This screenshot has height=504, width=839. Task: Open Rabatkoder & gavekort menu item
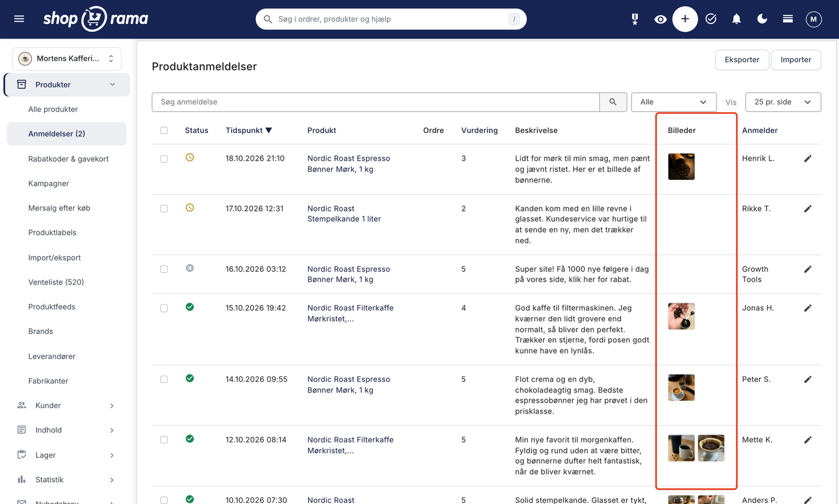click(68, 159)
